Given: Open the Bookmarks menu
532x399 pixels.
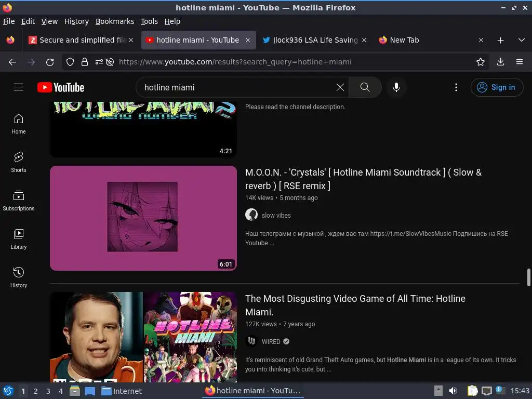Looking at the screenshot, I should pyautogui.click(x=115, y=21).
